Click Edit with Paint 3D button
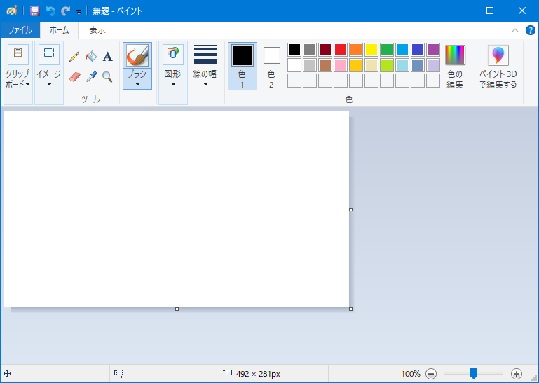 coord(498,66)
